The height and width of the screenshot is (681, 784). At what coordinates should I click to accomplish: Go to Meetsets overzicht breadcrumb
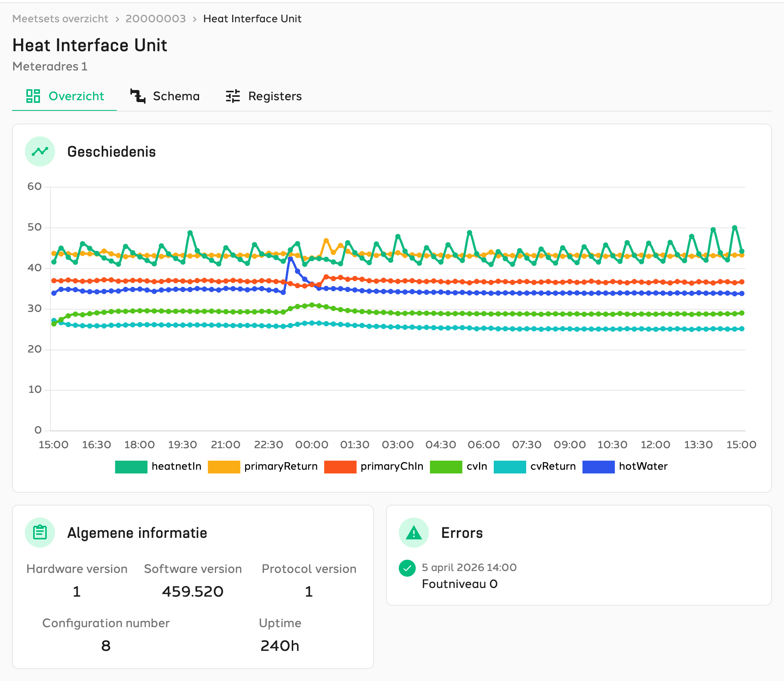(60, 18)
